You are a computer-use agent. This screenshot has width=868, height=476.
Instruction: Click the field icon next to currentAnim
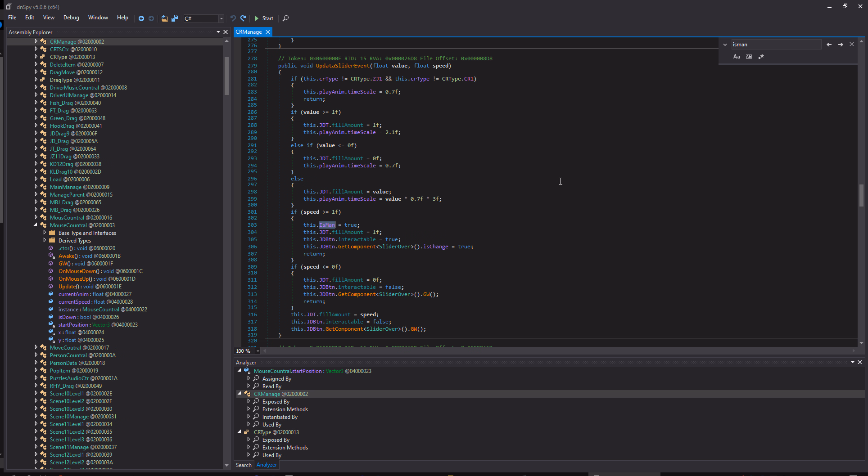[x=51, y=294]
